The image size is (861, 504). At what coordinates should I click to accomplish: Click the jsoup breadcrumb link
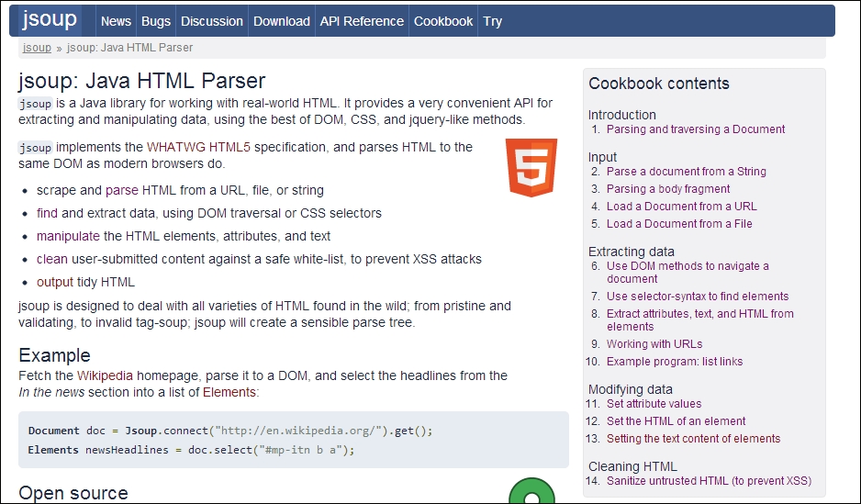(37, 48)
